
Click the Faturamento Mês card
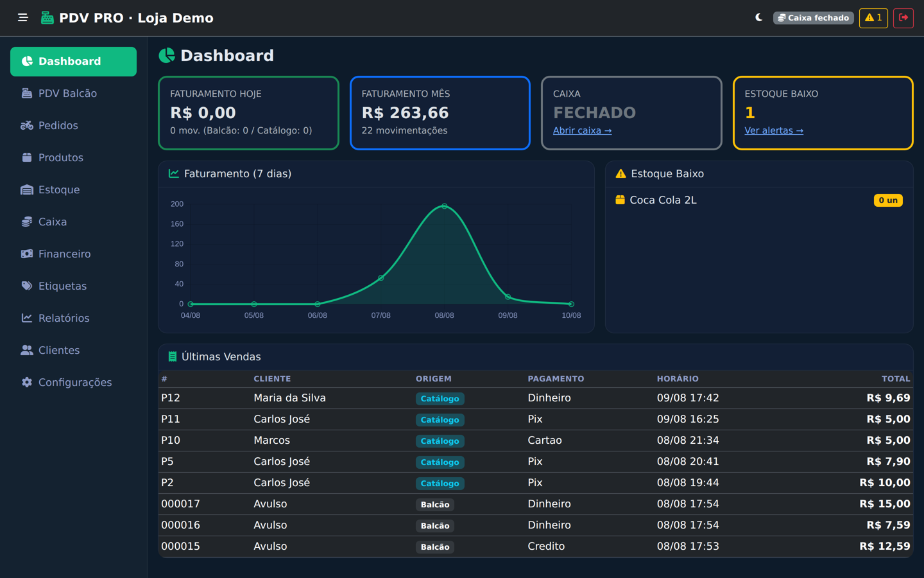click(x=440, y=113)
